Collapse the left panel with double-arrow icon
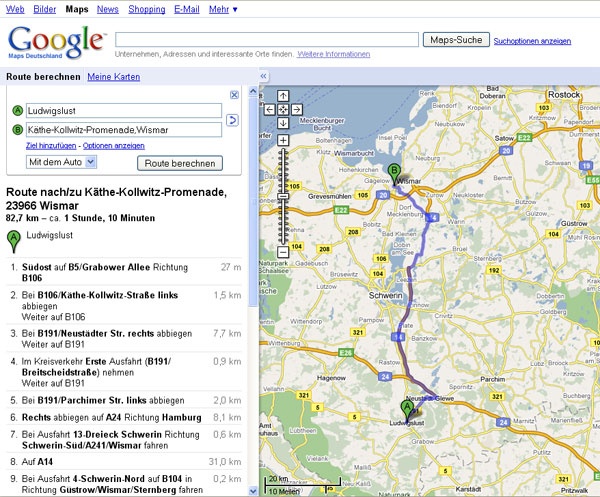 pos(263,76)
